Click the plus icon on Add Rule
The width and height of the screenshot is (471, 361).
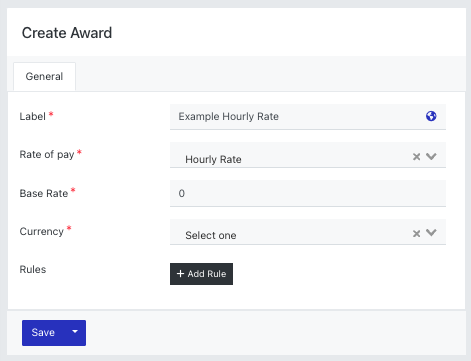click(180, 274)
